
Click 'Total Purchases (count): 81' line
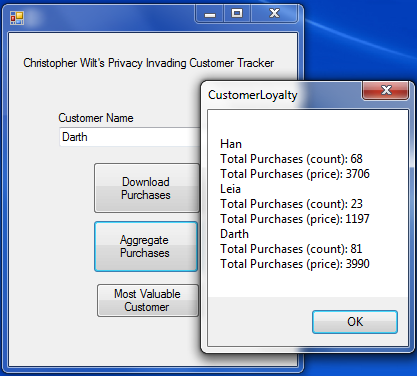point(291,249)
